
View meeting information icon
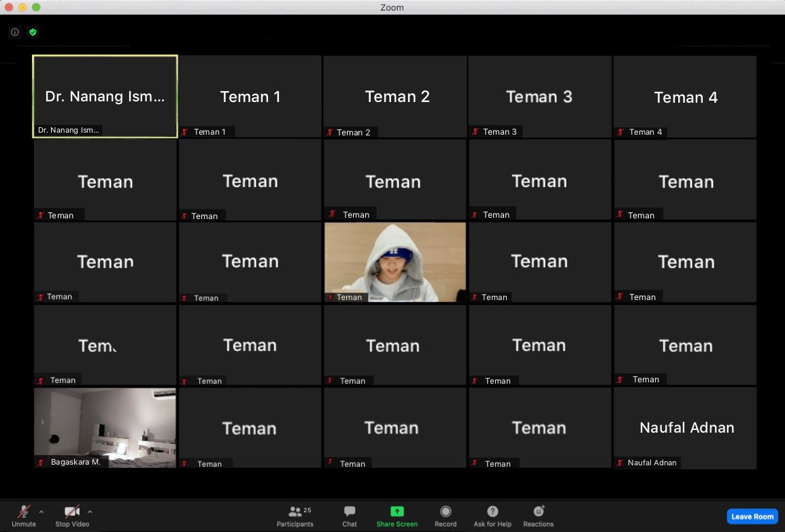15,32
